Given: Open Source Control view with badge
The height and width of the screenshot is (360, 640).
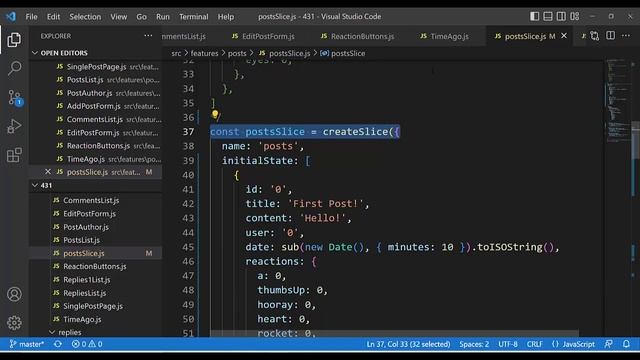Looking at the screenshot, I should [x=15, y=98].
